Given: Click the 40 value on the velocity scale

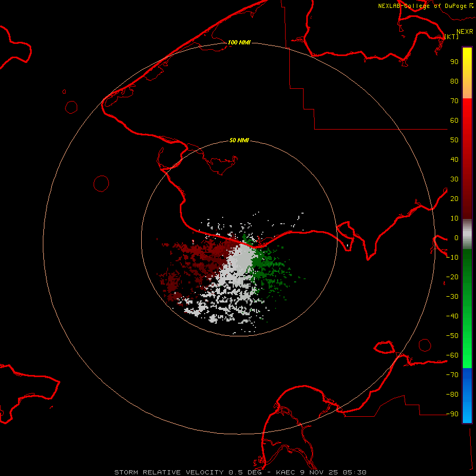Looking at the screenshot, I should click(x=454, y=159).
